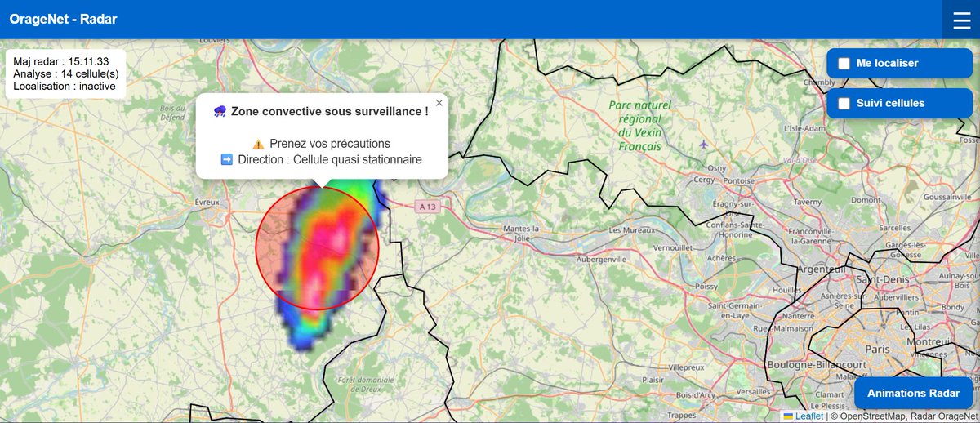Image resolution: width=980 pixels, height=423 pixels.
Task: Click the Aubergenville map label
Action: point(599,259)
